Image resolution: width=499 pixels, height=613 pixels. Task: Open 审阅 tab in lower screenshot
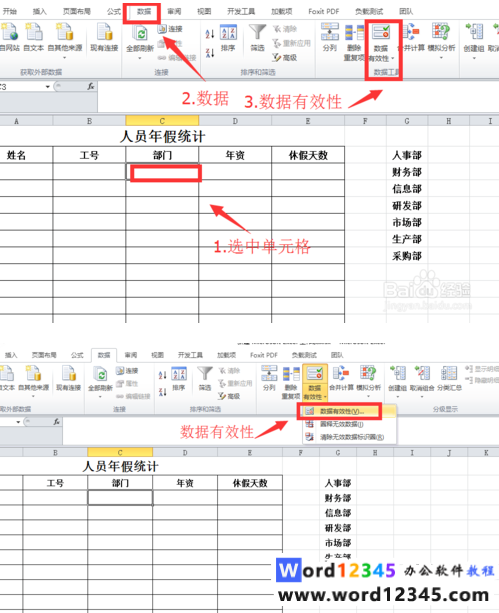131,355
